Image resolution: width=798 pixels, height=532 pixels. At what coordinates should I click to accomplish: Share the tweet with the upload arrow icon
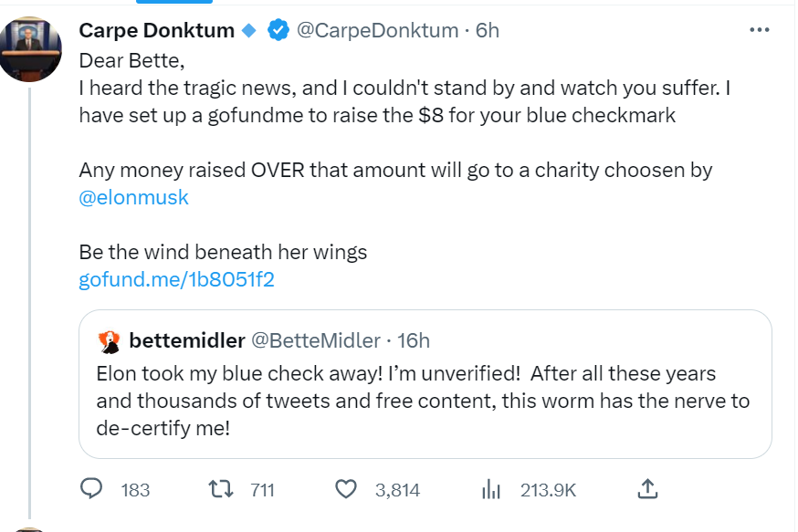(x=647, y=489)
